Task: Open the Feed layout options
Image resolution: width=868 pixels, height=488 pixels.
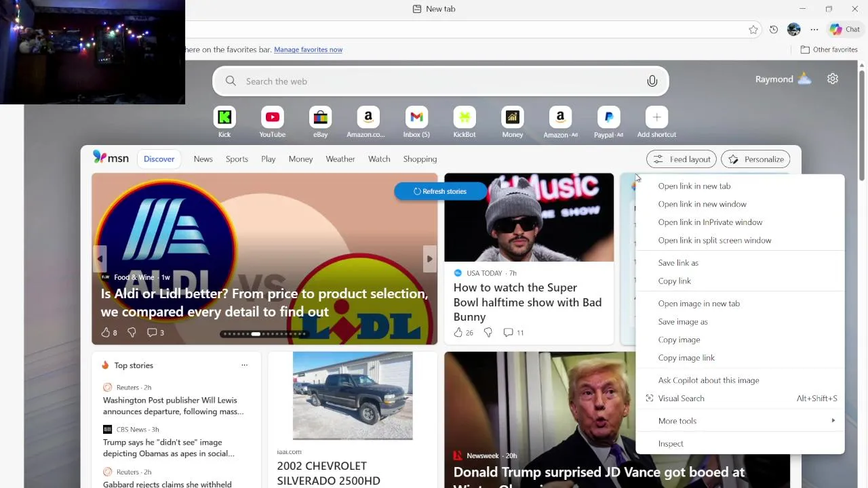Action: [x=682, y=159]
